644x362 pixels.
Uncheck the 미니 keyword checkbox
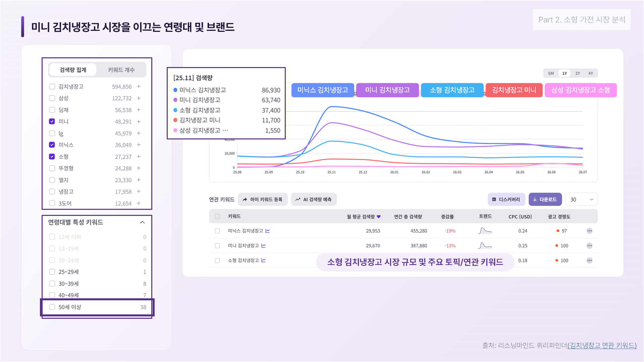click(x=52, y=121)
